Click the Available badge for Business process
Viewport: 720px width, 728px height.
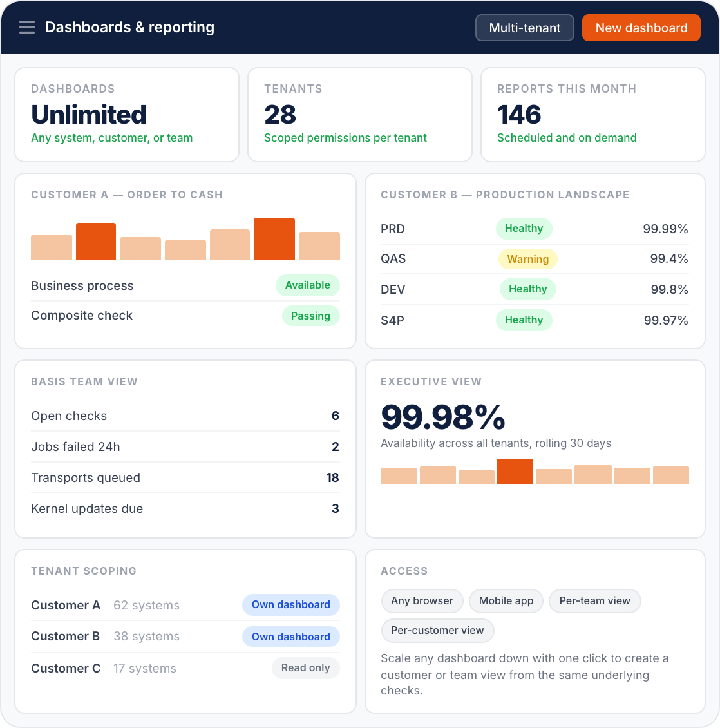point(308,285)
